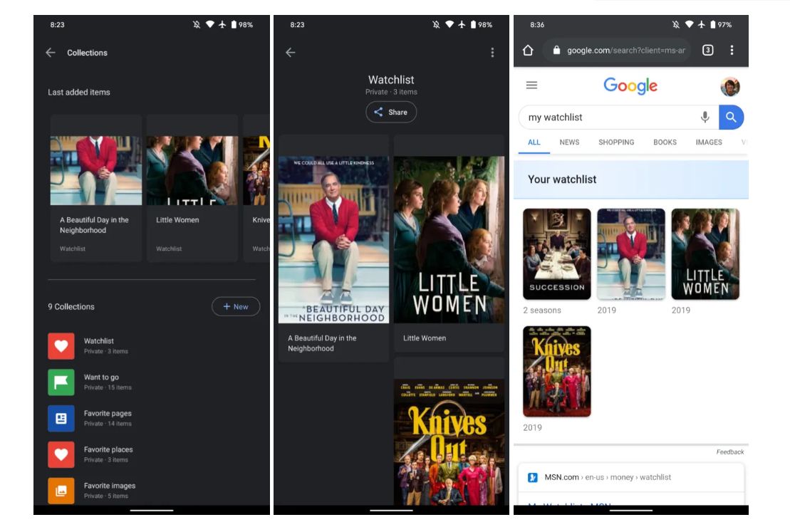The image size is (790, 532).
Task: Switch to the IMAGES search tab
Action: coord(709,142)
